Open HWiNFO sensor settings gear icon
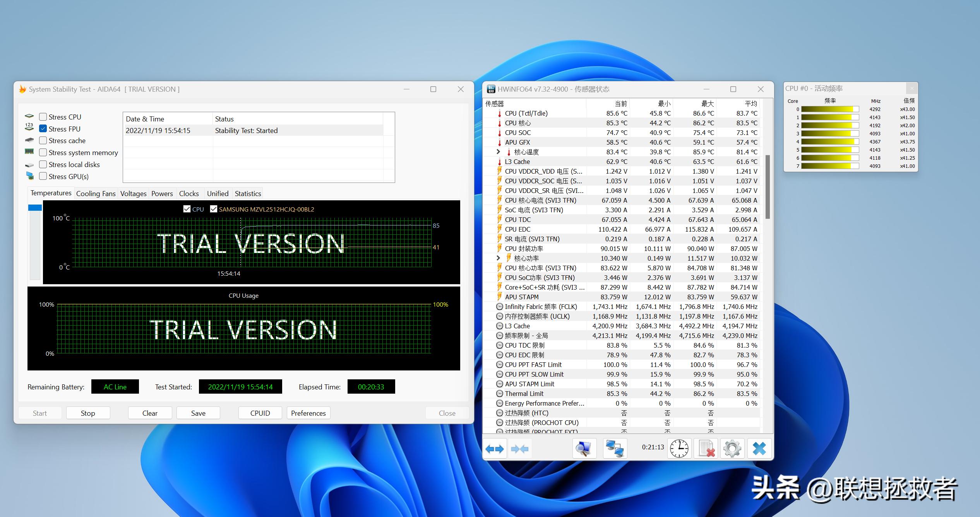 (x=732, y=449)
